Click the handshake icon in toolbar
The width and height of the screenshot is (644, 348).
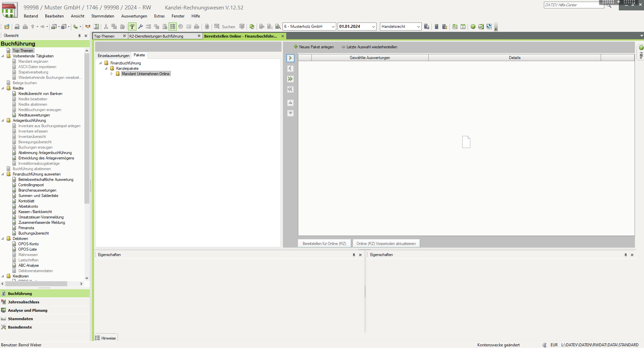click(88, 27)
